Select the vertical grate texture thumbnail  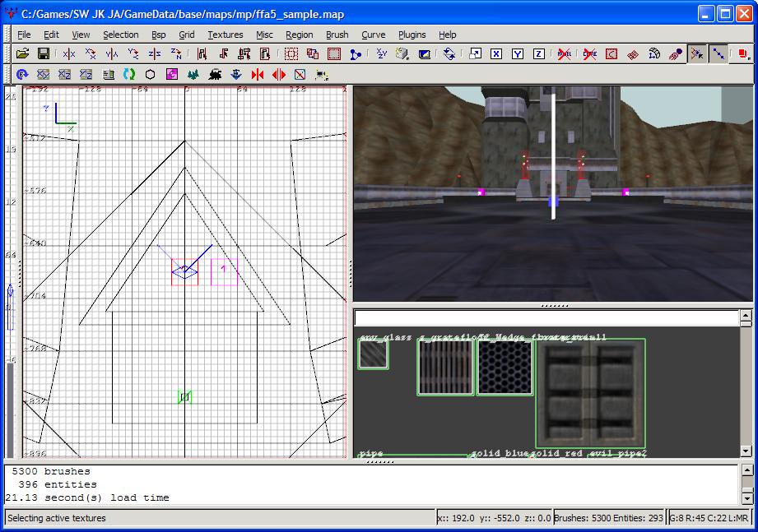445,368
